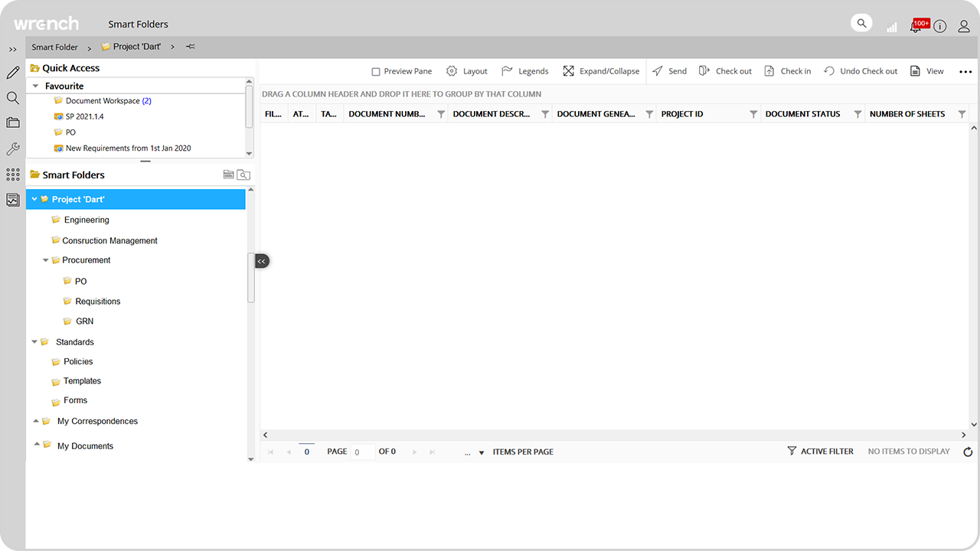
Task: Click Check out in the toolbar
Action: point(725,71)
